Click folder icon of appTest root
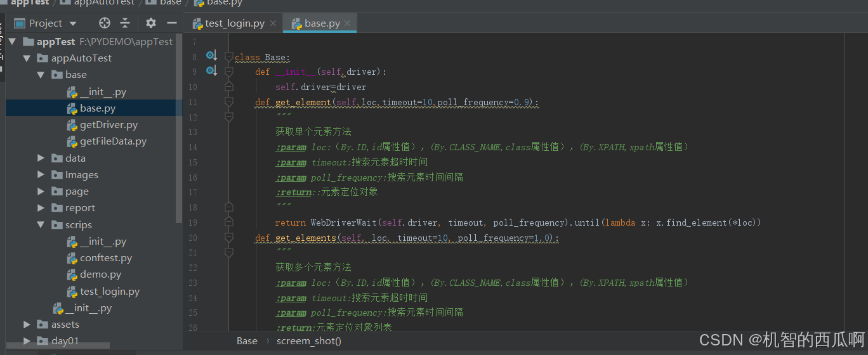868x355 pixels. [x=28, y=41]
